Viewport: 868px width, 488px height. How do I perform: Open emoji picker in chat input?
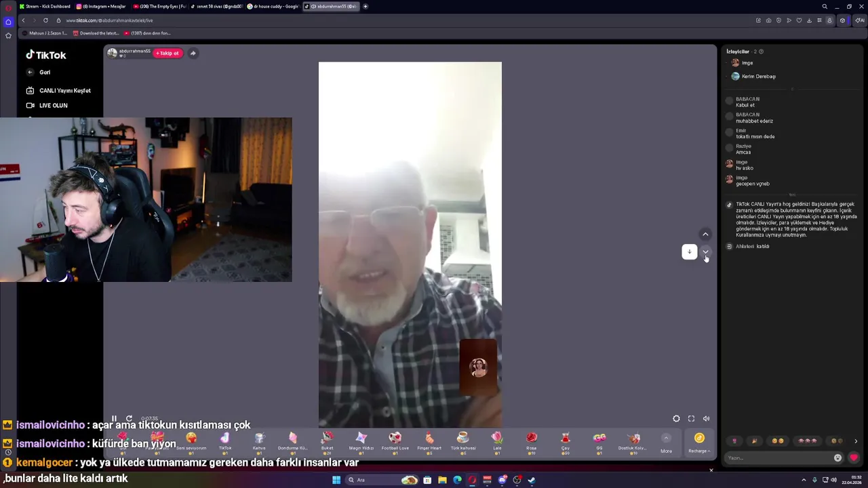(x=837, y=457)
